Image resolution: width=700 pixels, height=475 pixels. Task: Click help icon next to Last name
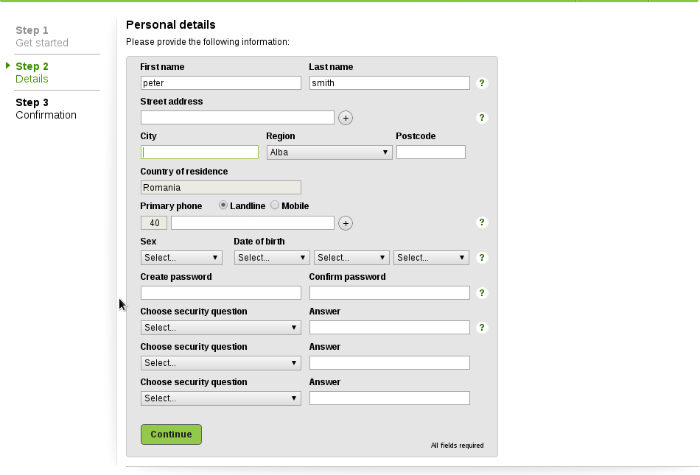482,83
